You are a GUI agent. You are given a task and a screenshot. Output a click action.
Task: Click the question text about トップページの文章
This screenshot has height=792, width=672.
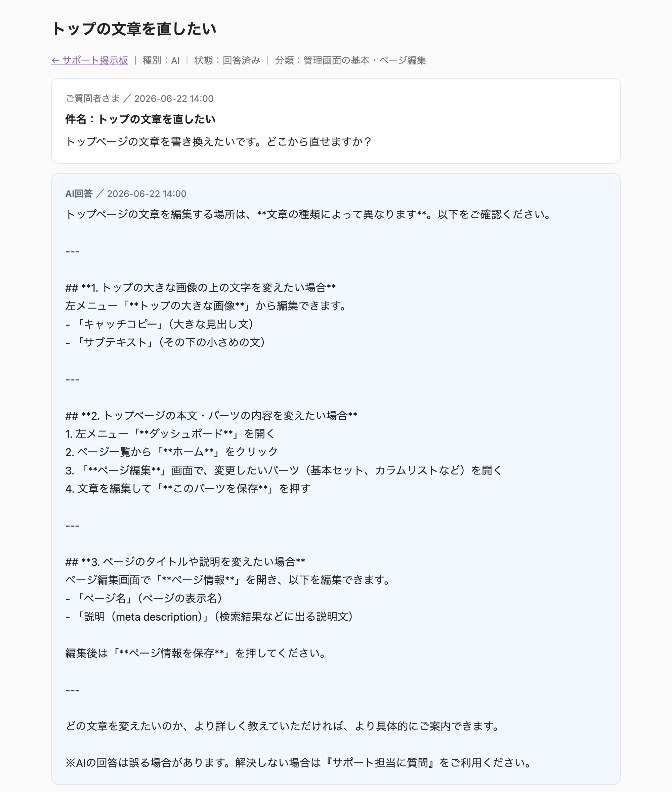[x=219, y=142]
